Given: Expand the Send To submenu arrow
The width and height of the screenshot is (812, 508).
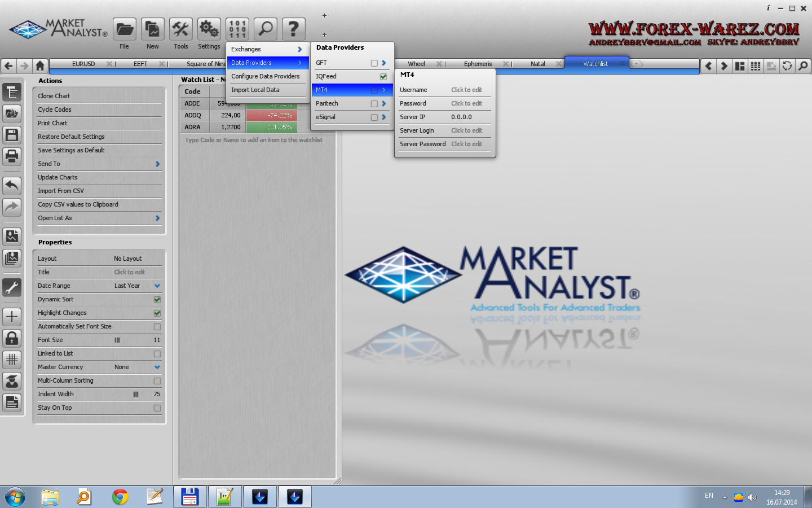Looking at the screenshot, I should coord(157,164).
